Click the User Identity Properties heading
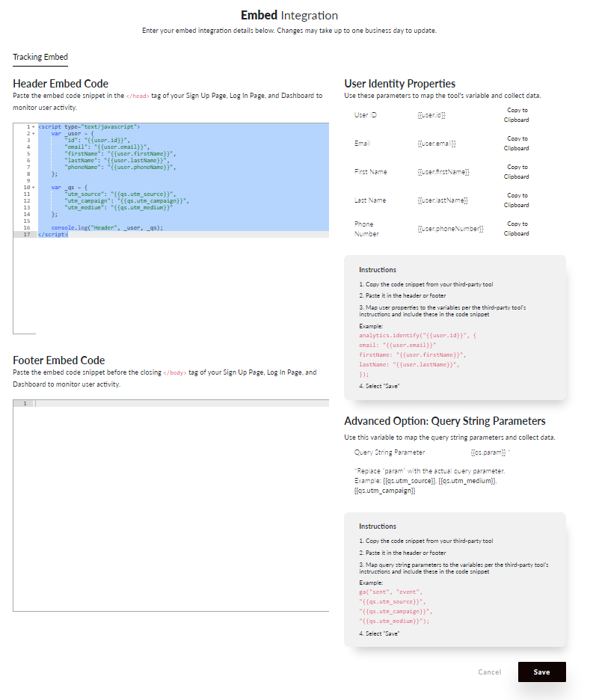Image resolution: width=593 pixels, height=700 pixels. 399,84
